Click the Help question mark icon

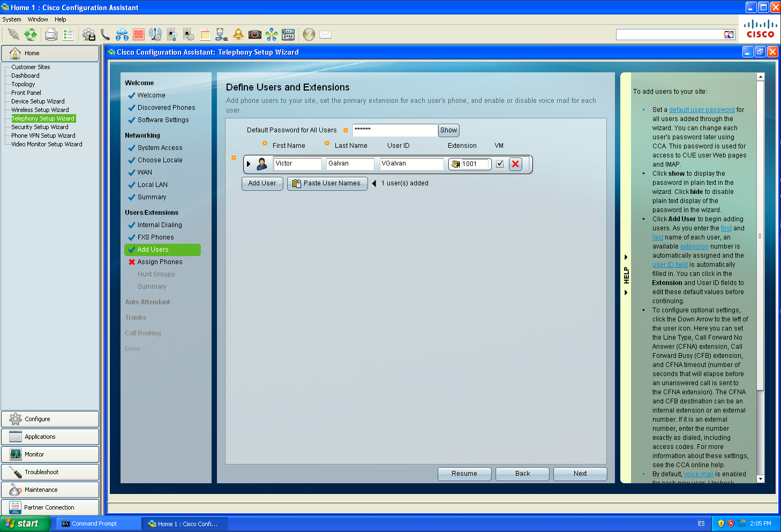(309, 35)
